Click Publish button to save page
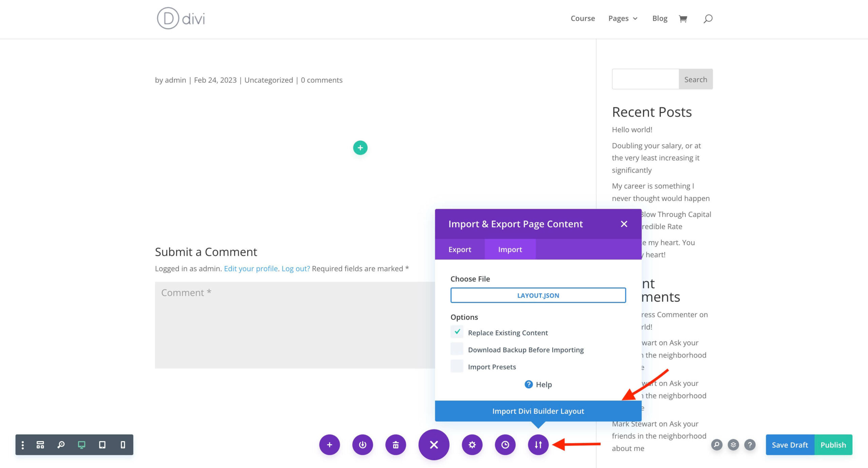The width and height of the screenshot is (868, 468). coord(833,444)
